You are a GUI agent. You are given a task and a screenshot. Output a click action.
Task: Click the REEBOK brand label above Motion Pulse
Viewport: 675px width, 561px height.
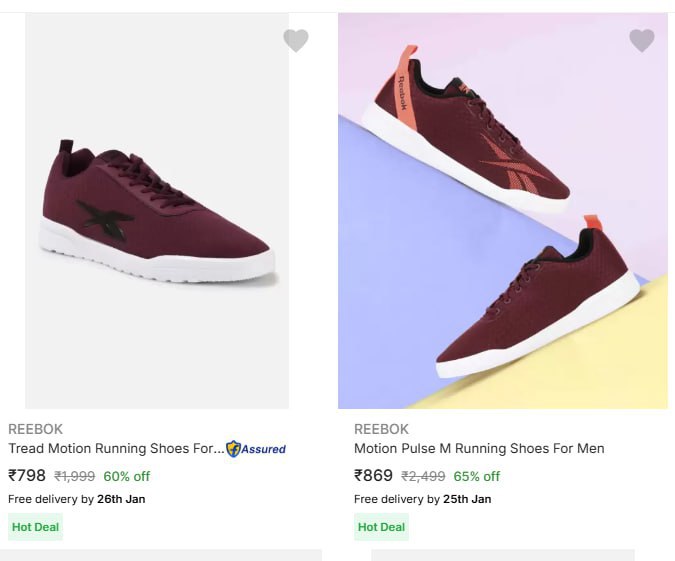coord(381,429)
